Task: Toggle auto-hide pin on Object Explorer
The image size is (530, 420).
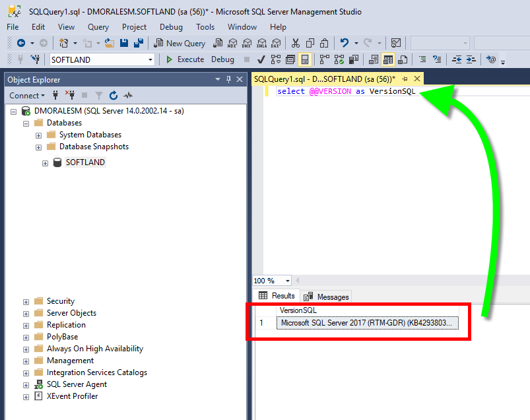Action: coord(228,79)
